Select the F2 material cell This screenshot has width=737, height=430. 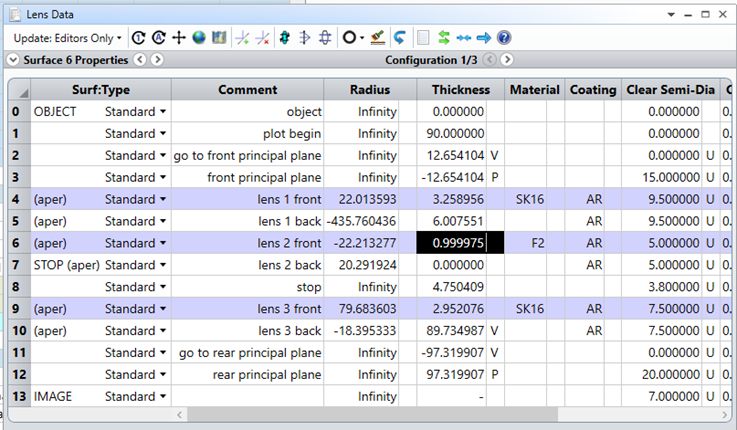pyautogui.click(x=526, y=243)
